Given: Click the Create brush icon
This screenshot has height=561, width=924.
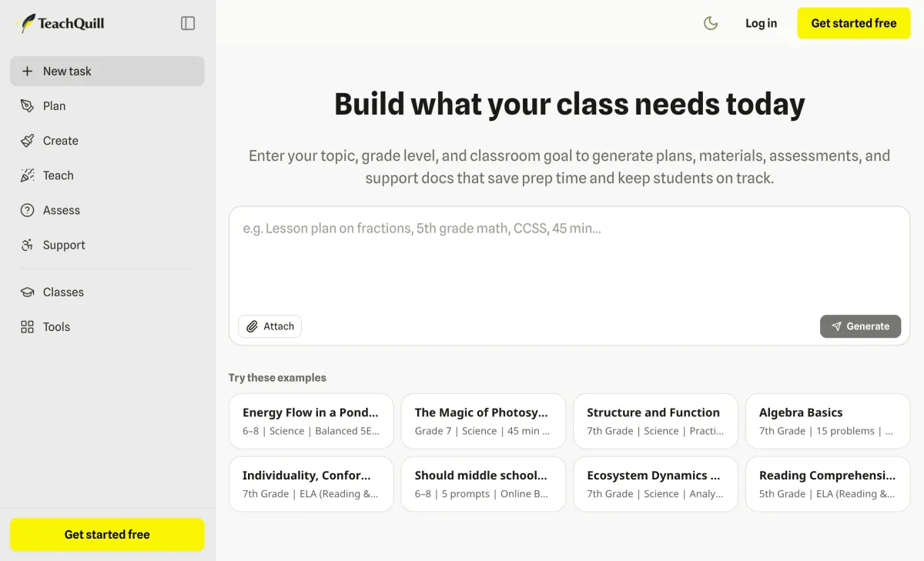Looking at the screenshot, I should pos(27,141).
